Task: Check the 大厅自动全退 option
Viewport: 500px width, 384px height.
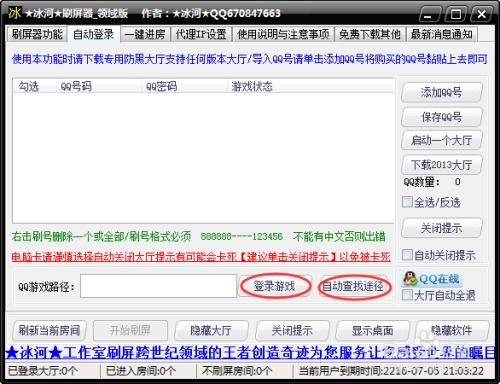Action: pos(407,295)
